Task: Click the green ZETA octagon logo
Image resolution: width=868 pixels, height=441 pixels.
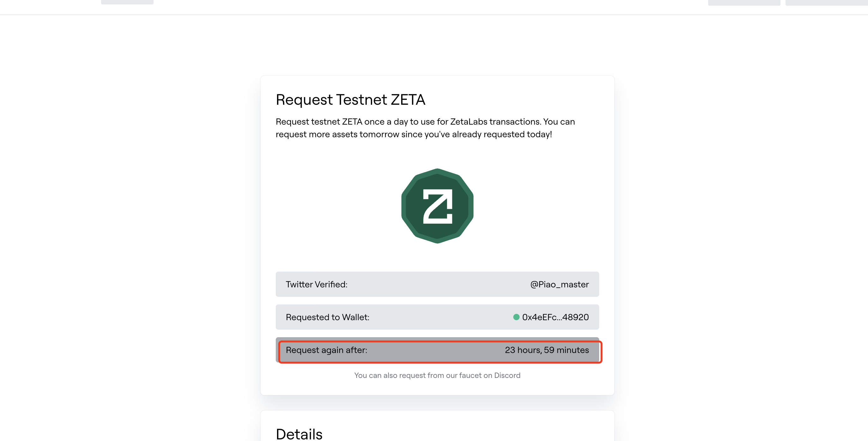Action: coord(437,206)
